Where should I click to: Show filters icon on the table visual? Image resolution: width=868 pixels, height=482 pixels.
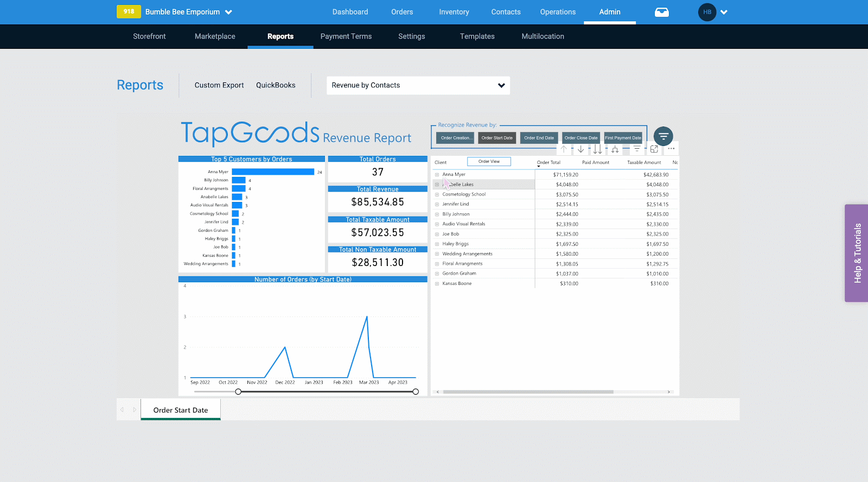click(x=637, y=149)
